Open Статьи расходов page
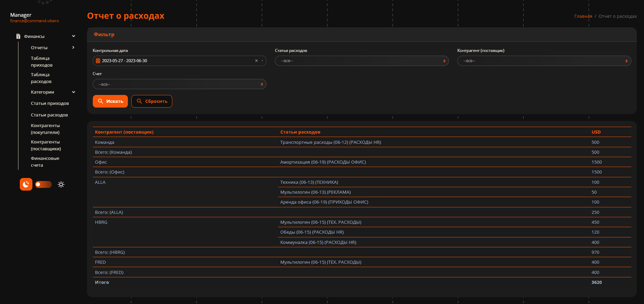Image resolution: width=644 pixels, height=304 pixels. pyautogui.click(x=49, y=115)
